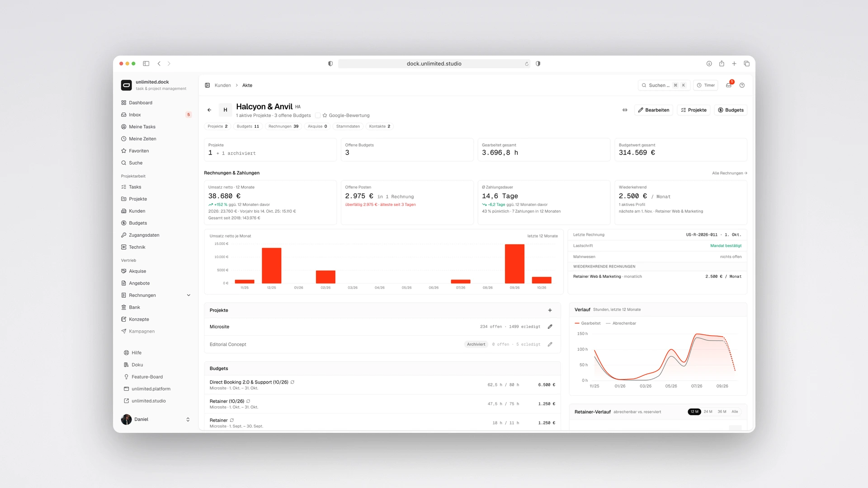Click the browser address bar dock.unlimited.studio
This screenshot has height=488, width=868.
point(434,64)
